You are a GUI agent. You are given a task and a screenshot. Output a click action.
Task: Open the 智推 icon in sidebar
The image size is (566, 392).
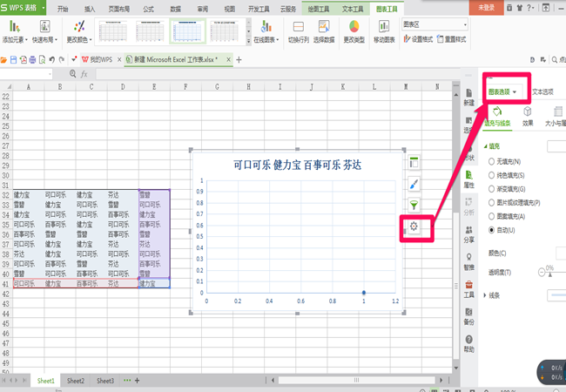(x=468, y=261)
